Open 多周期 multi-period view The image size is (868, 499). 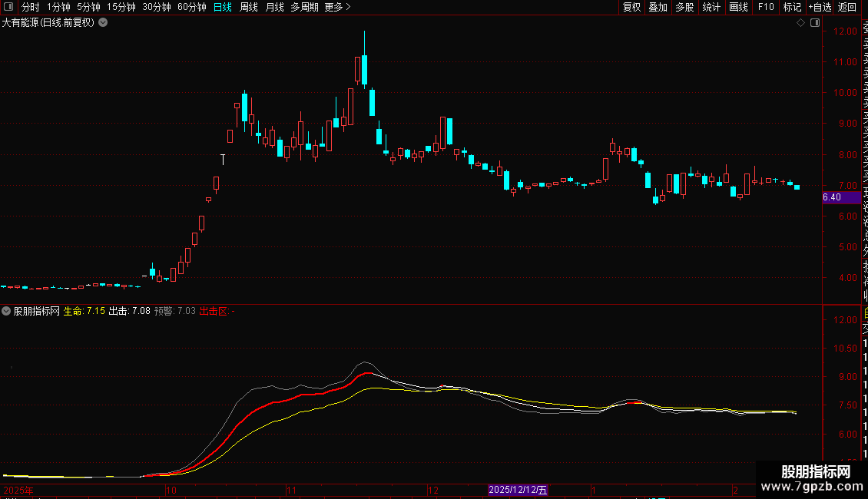coord(304,7)
